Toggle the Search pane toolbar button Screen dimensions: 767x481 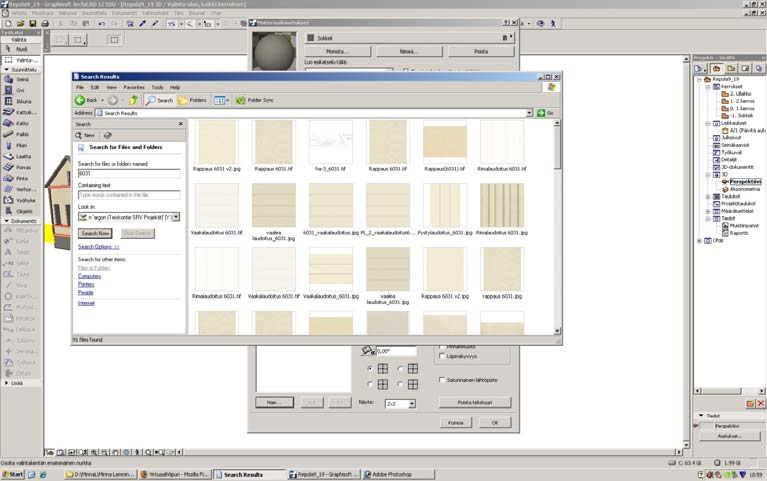pyautogui.click(x=159, y=100)
